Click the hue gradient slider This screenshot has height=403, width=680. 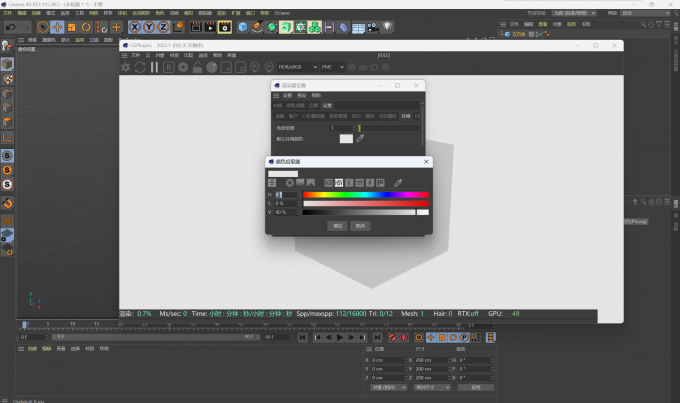point(366,195)
